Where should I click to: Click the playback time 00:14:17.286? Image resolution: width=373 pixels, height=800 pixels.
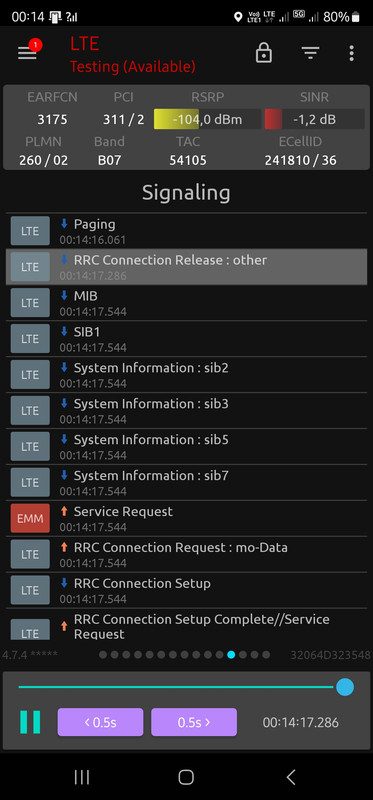[x=301, y=722]
